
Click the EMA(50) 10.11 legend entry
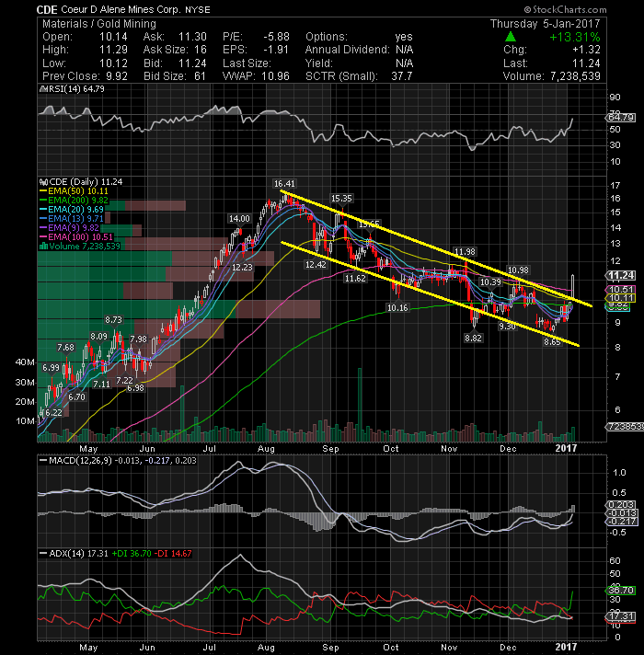74,191
